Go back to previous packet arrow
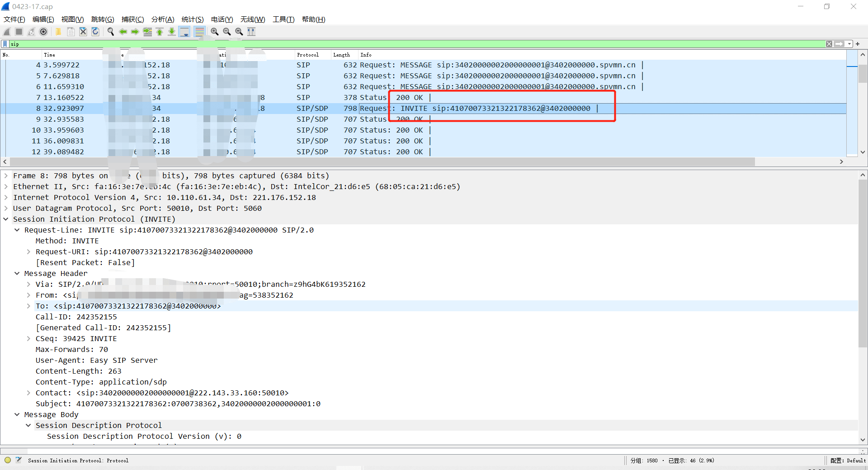The height and width of the screenshot is (470, 868). pos(123,32)
